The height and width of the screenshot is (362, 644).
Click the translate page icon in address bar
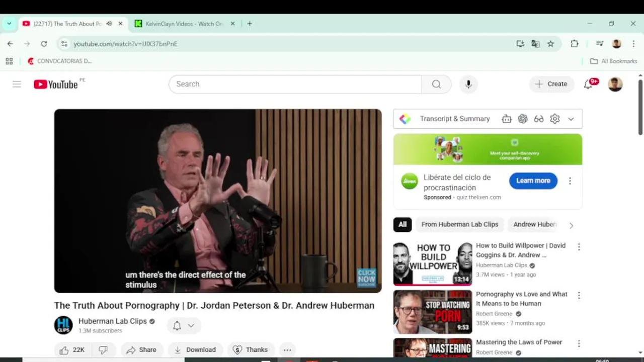[x=535, y=44]
